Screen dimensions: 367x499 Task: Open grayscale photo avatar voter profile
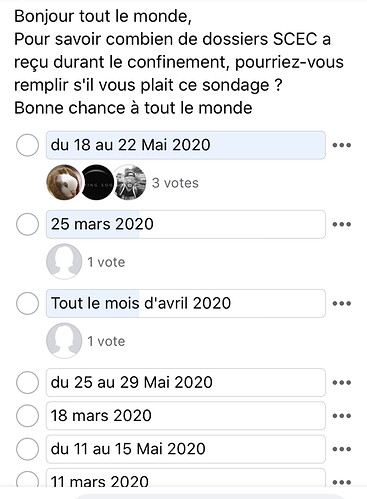pyautogui.click(x=130, y=182)
